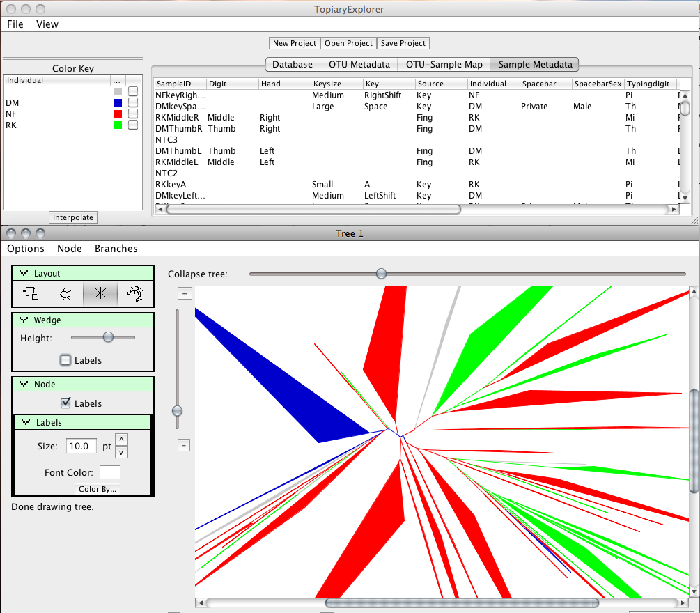700x613 pixels.
Task: Click the metadata table scroll-up arrow
Action: tap(685, 95)
